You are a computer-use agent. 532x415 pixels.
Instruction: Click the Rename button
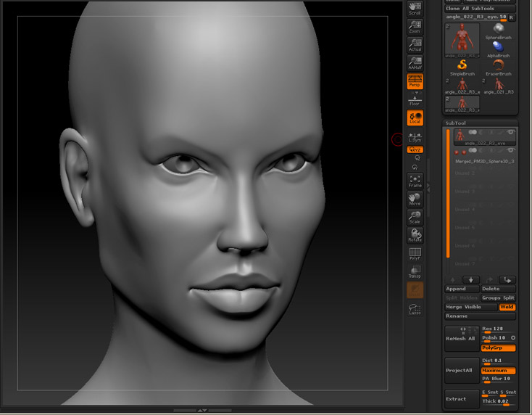(x=480, y=316)
